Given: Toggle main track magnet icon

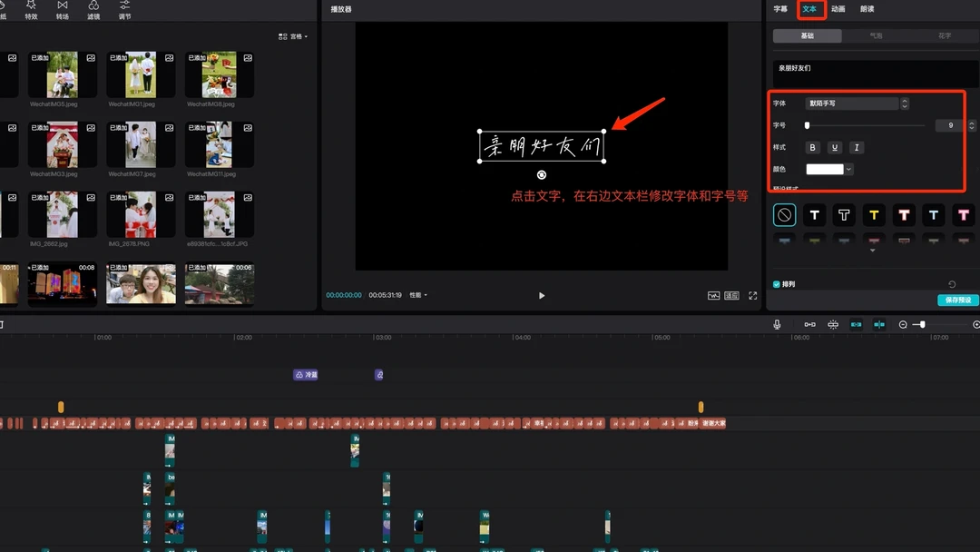Looking at the screenshot, I should [x=809, y=324].
